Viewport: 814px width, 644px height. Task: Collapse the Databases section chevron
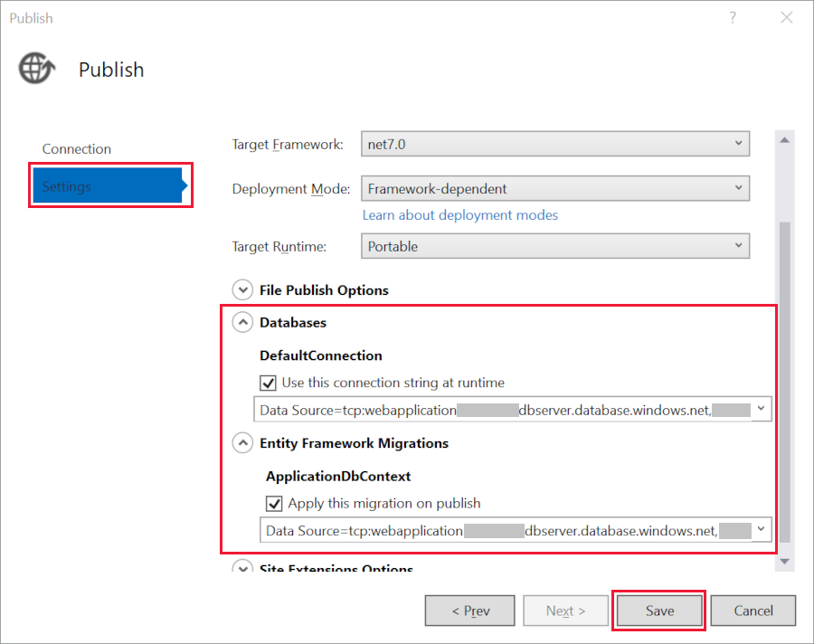pos(242,321)
